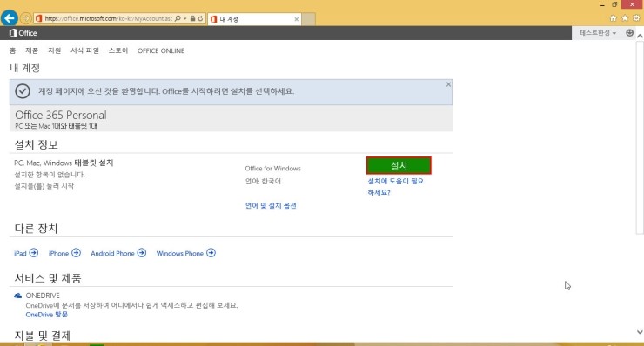Image resolution: width=644 pixels, height=346 pixels.
Task: Click the ONEDRIVE service title
Action: pos(43,296)
